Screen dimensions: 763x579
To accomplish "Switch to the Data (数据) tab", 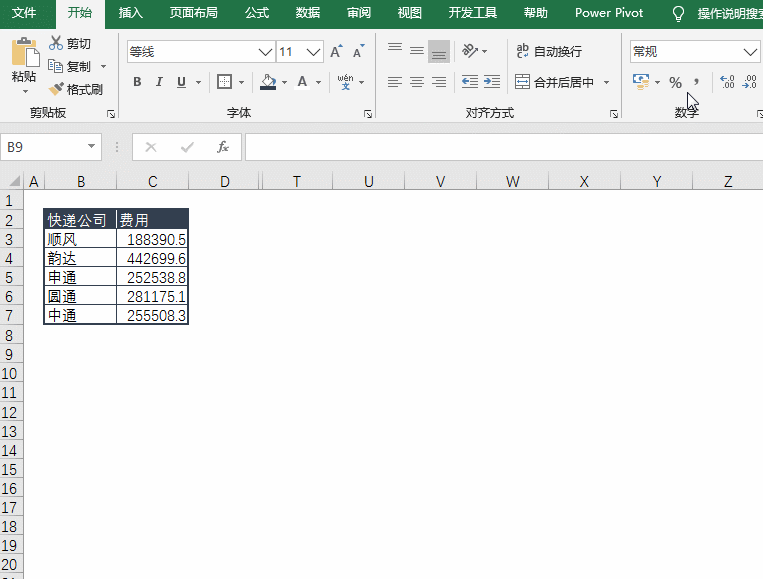I will click(308, 13).
